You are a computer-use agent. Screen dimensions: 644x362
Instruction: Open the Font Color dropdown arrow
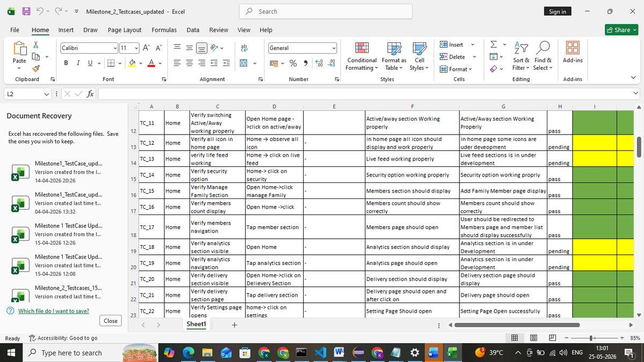tap(160, 63)
